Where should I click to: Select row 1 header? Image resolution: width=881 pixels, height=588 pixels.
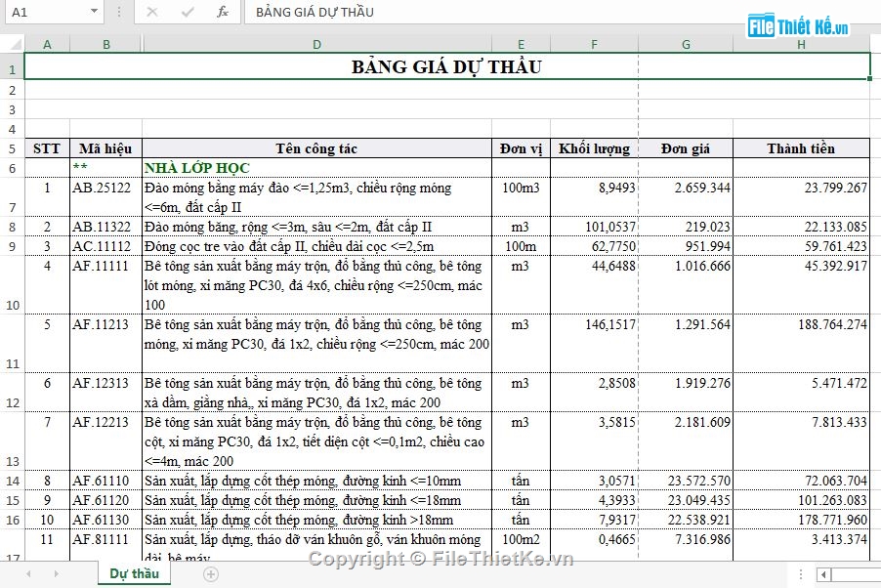(x=13, y=66)
